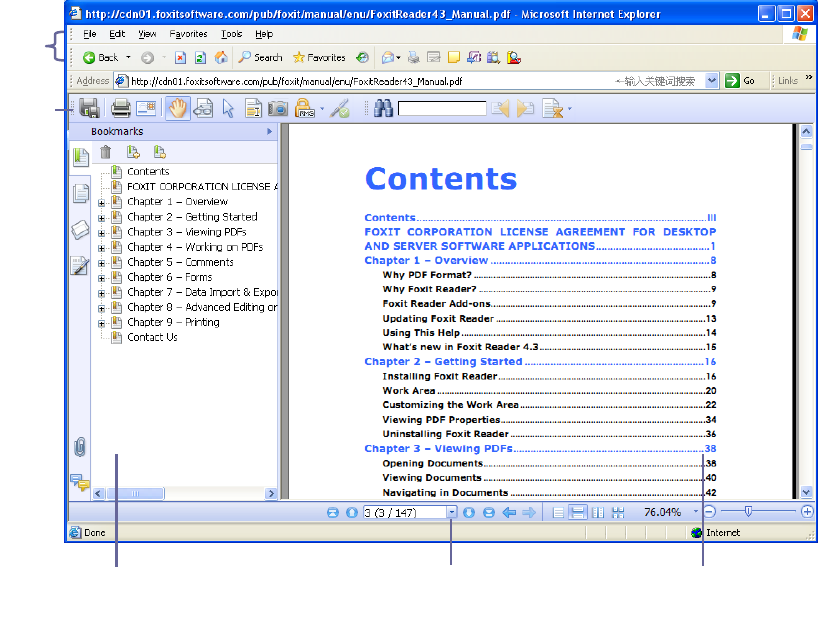Viewport: 818px width, 628px height.
Task: Open the Pages panel side icon
Action: pos(81,194)
